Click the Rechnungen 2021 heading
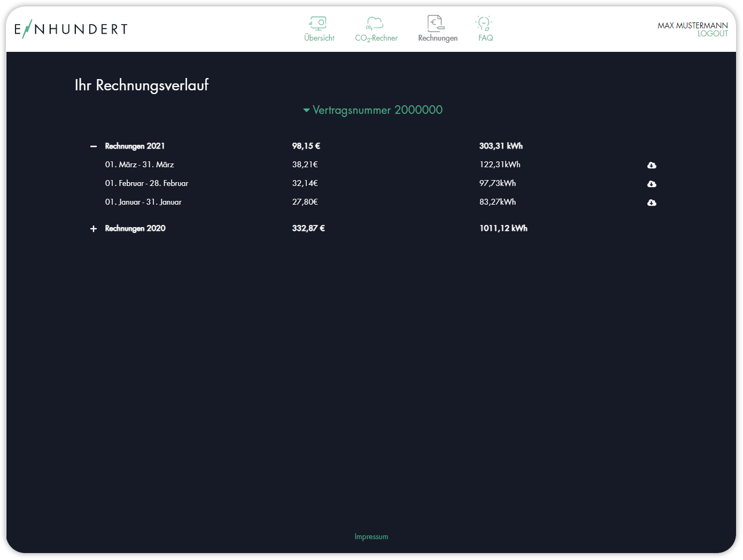 [135, 146]
